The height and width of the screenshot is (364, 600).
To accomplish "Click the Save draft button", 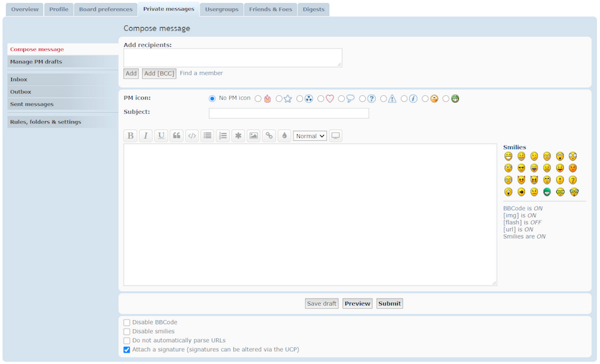I will [321, 303].
